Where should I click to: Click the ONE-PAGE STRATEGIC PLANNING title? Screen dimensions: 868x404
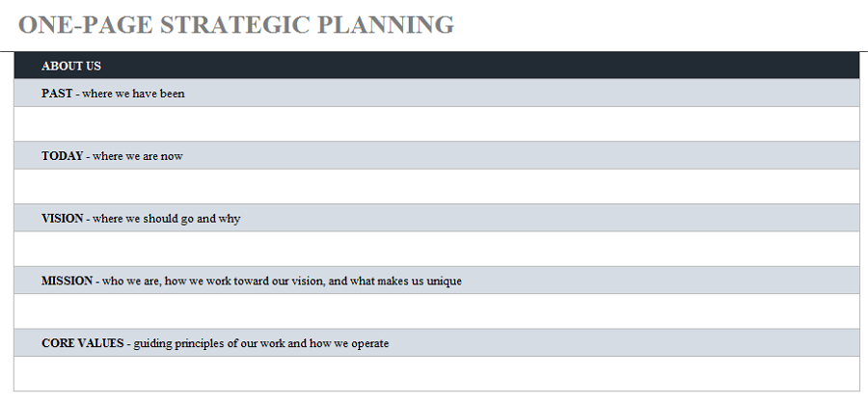coord(236,25)
